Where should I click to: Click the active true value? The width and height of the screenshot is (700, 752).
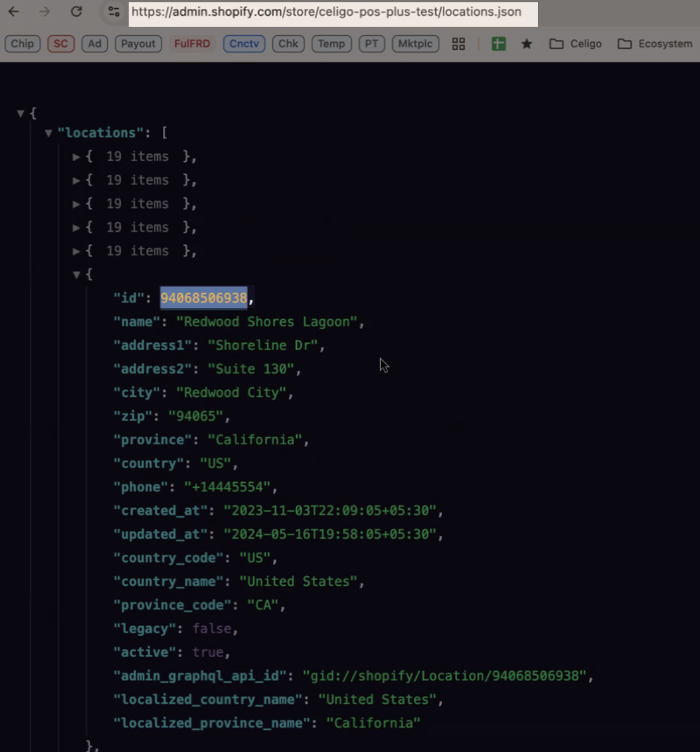tap(208, 652)
